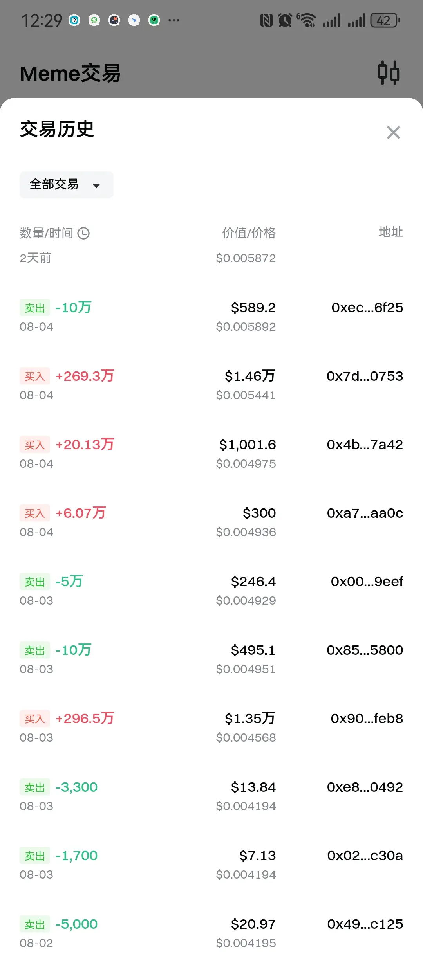423x980 pixels.
Task: Tap the battery indicator showing 42
Action: 385,20
